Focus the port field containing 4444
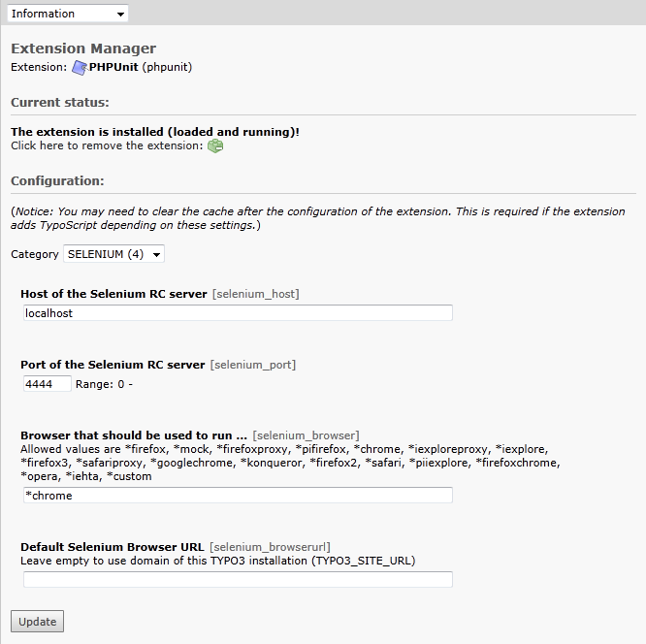 48,384
